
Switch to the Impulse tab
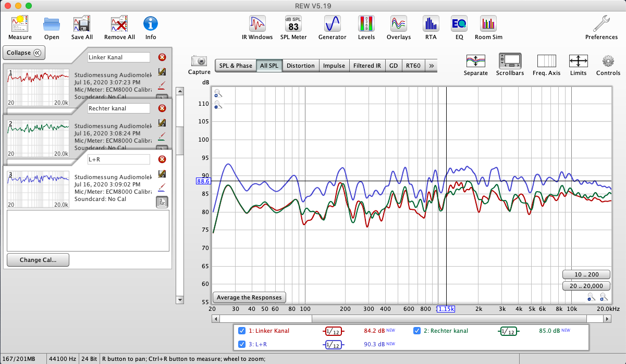(334, 66)
